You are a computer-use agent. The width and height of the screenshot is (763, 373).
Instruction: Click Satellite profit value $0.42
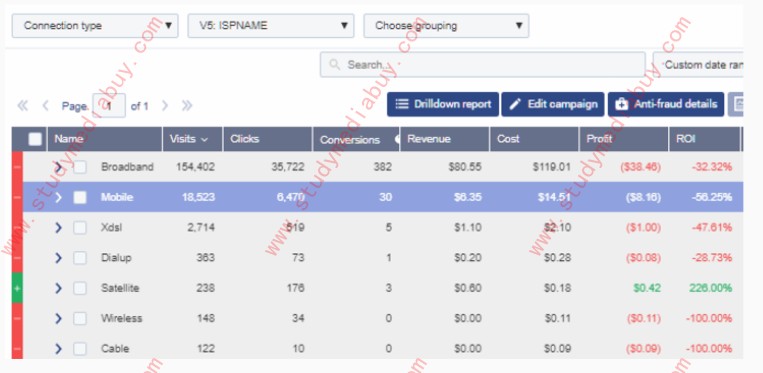pos(647,288)
